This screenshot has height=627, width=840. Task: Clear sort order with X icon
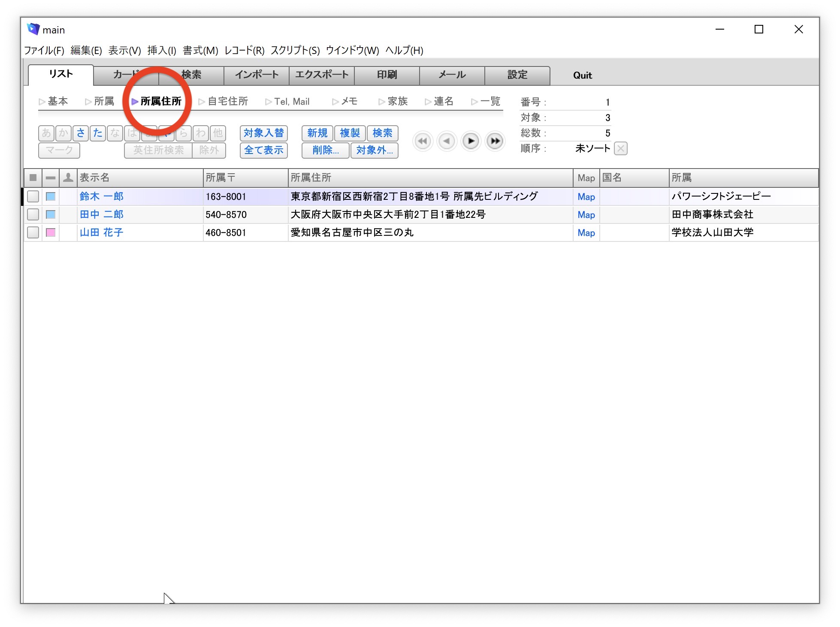tap(620, 148)
